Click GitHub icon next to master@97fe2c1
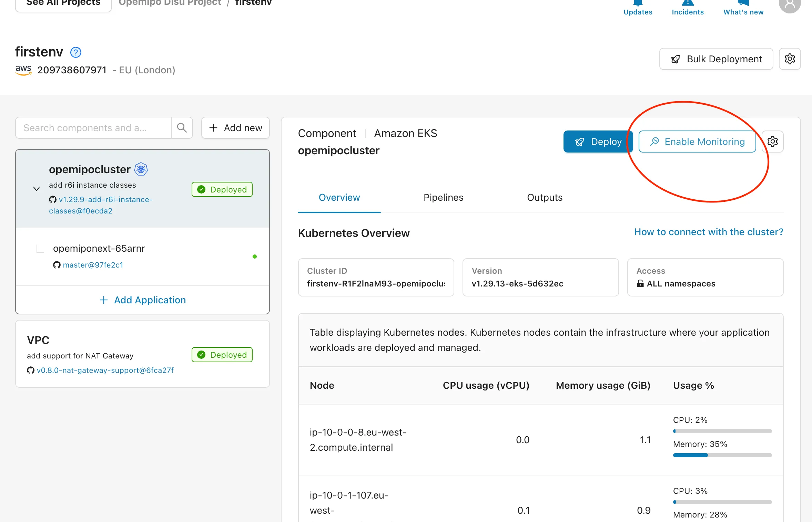Screen dimensions: 812x522 57,265
